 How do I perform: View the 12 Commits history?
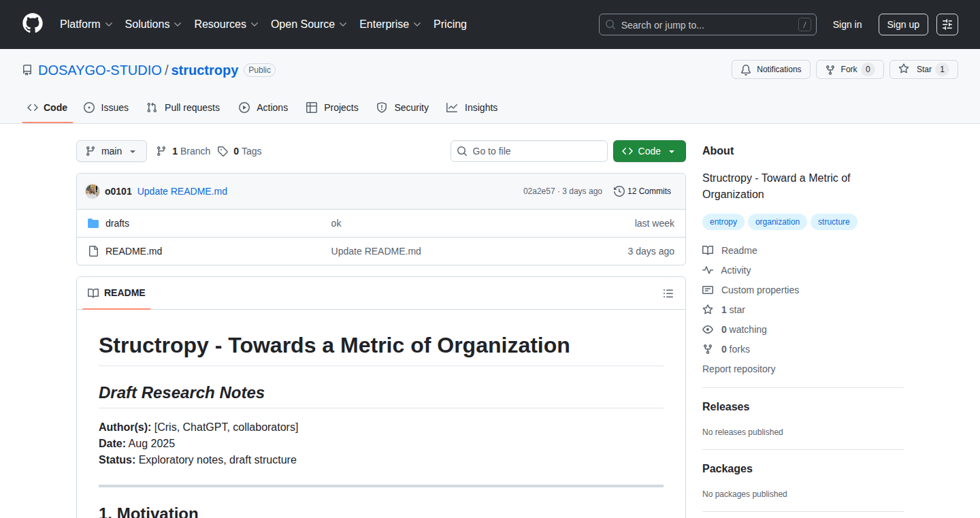642,191
